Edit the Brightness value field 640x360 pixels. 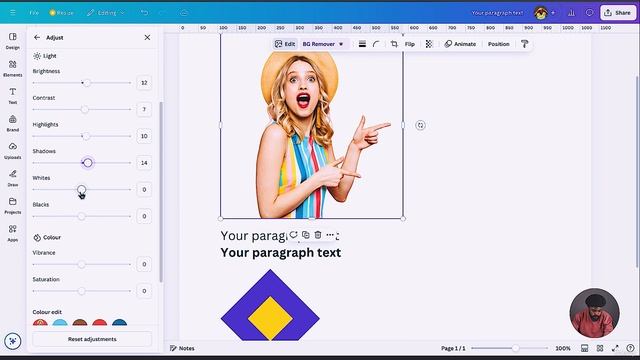[x=144, y=83]
